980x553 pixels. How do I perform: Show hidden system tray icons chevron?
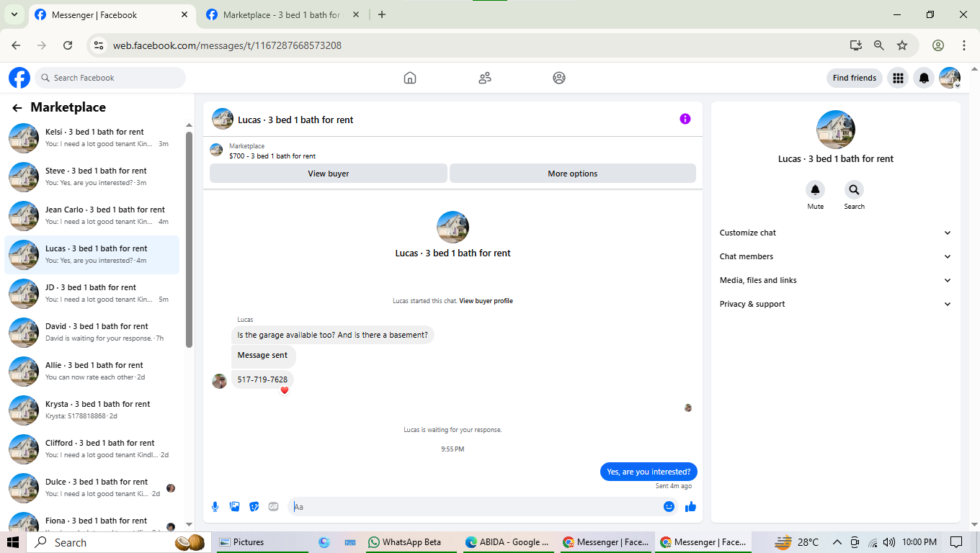(x=837, y=542)
